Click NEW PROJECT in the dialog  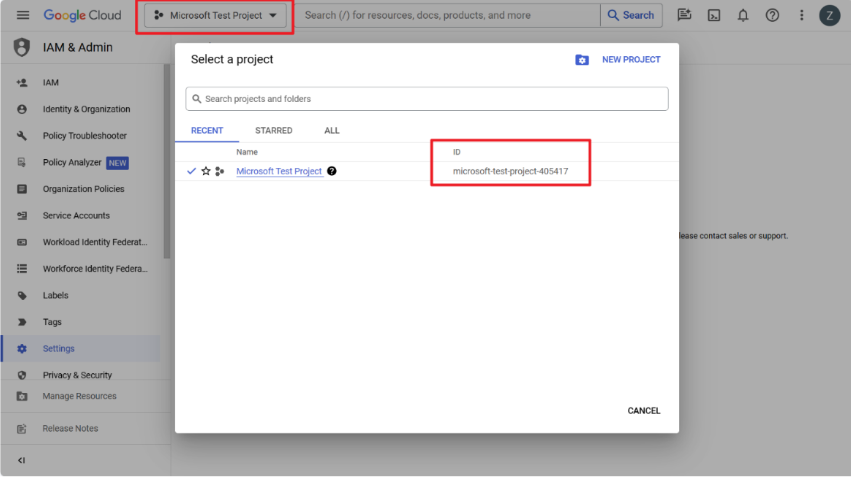click(x=631, y=60)
